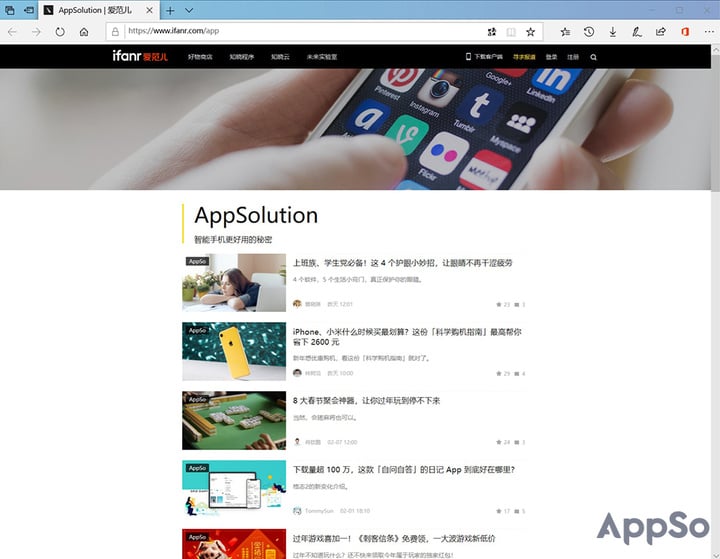Open author avatar on mahjong article
The width and height of the screenshot is (720, 559).
click(297, 441)
